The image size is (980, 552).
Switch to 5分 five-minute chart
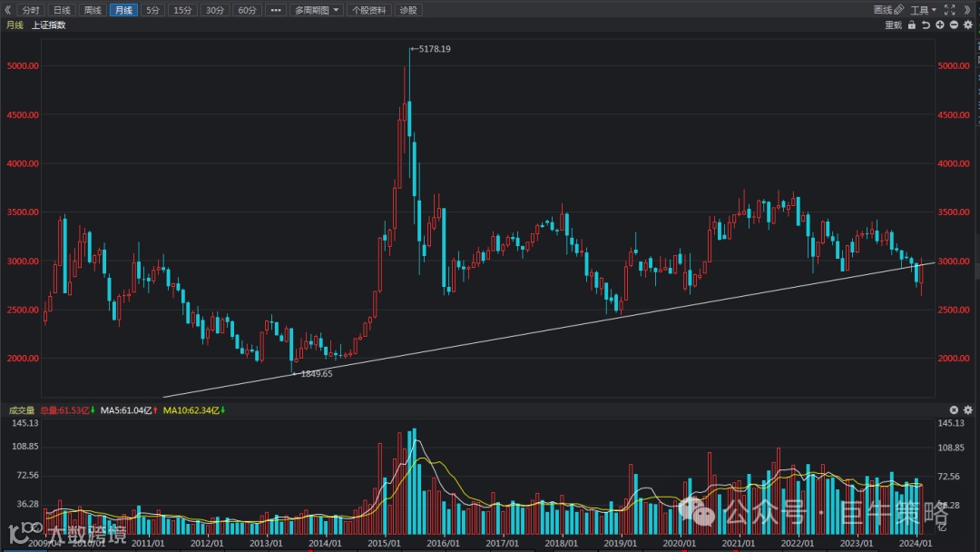(152, 10)
